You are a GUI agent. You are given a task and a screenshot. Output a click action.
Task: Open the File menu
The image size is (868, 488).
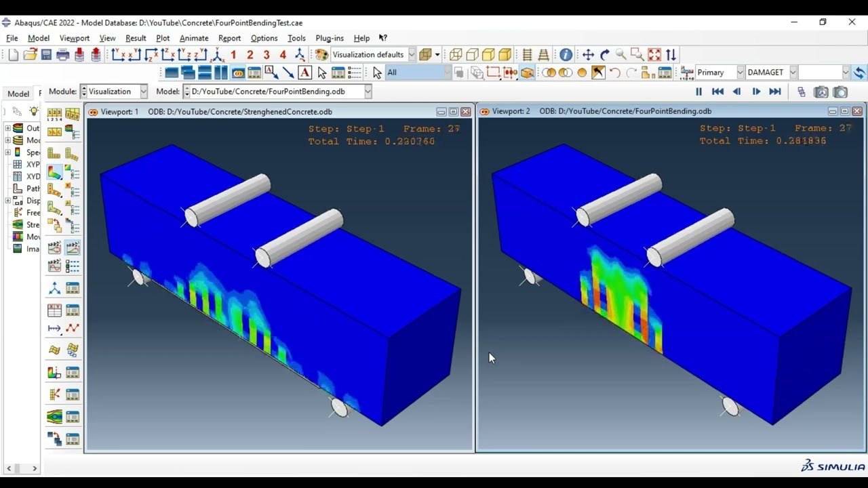pos(12,38)
